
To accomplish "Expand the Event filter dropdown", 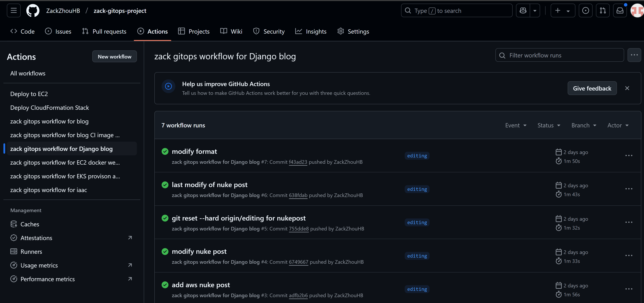I will click(x=516, y=125).
